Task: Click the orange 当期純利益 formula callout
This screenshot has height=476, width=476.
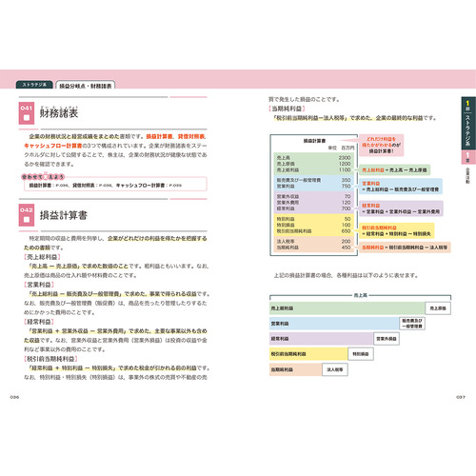Action: (405, 248)
